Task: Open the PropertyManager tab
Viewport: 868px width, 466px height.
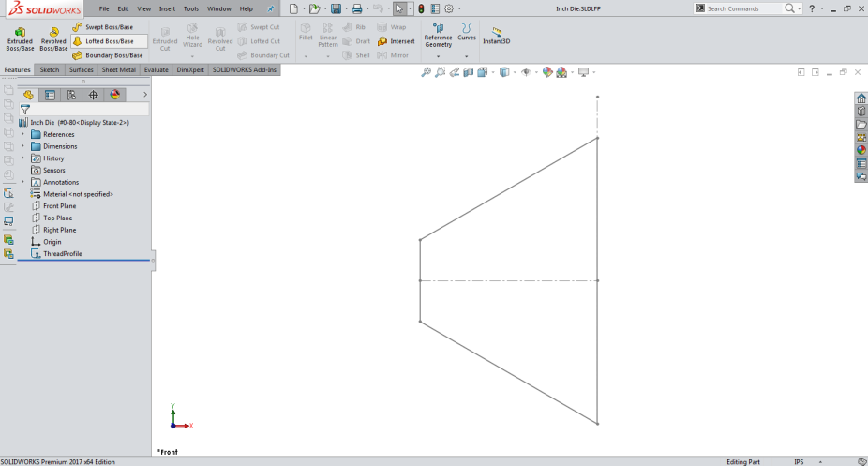Action: tap(50, 95)
